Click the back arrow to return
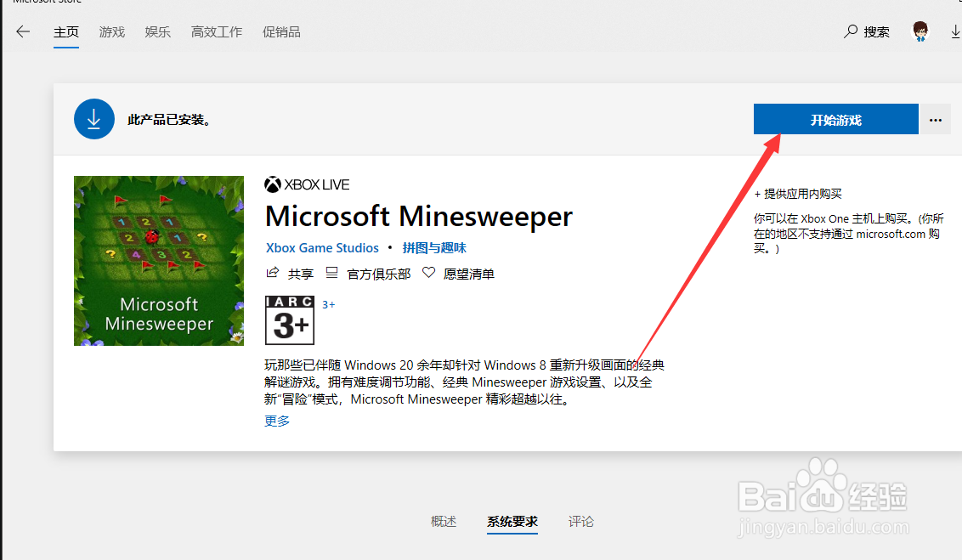Screen dimensions: 962x560 pos(23,31)
